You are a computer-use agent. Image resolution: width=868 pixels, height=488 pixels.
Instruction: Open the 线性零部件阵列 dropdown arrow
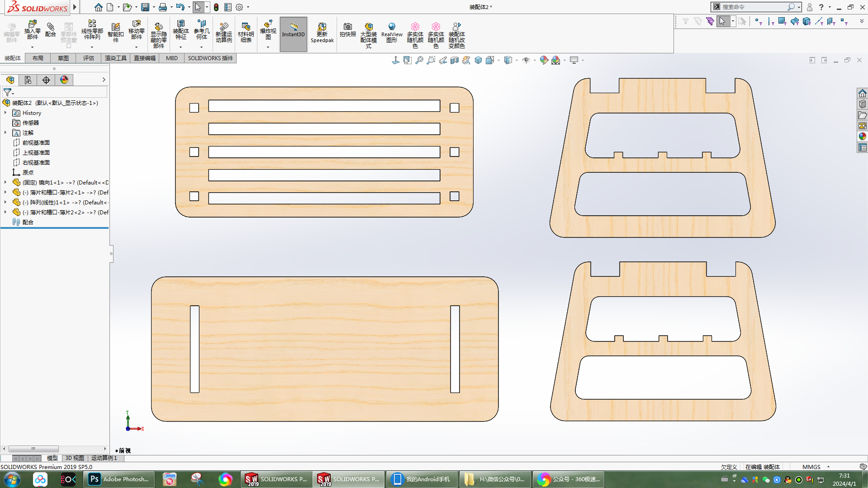pos(92,47)
